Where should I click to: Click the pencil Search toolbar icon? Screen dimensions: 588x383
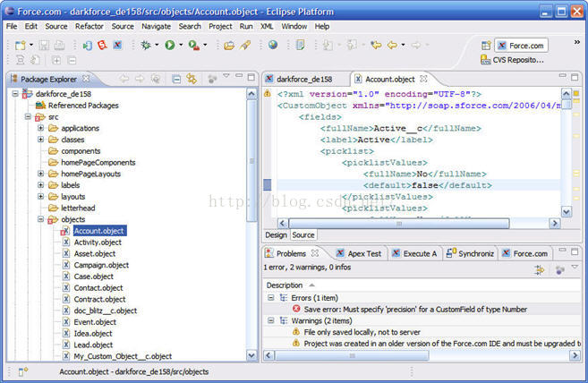point(245,45)
